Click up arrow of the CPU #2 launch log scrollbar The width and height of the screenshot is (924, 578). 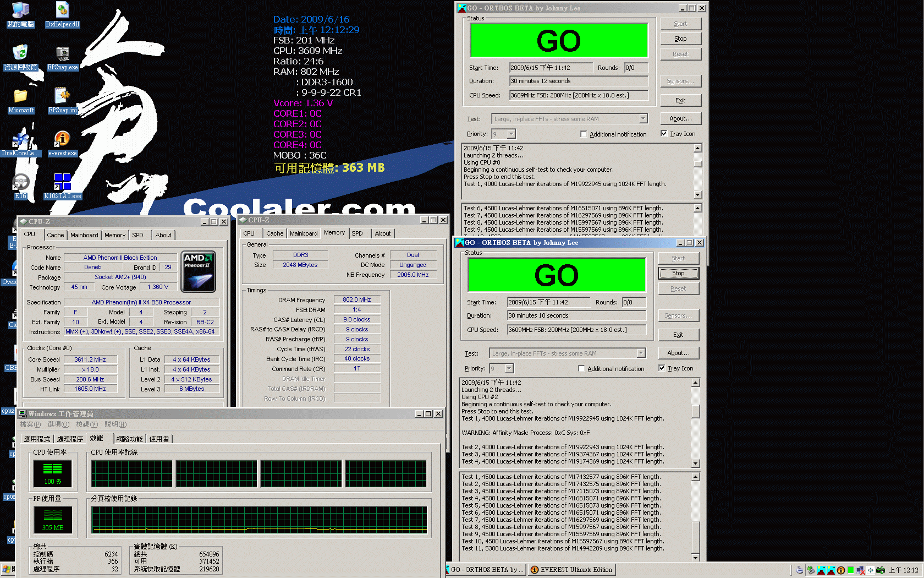[696, 383]
